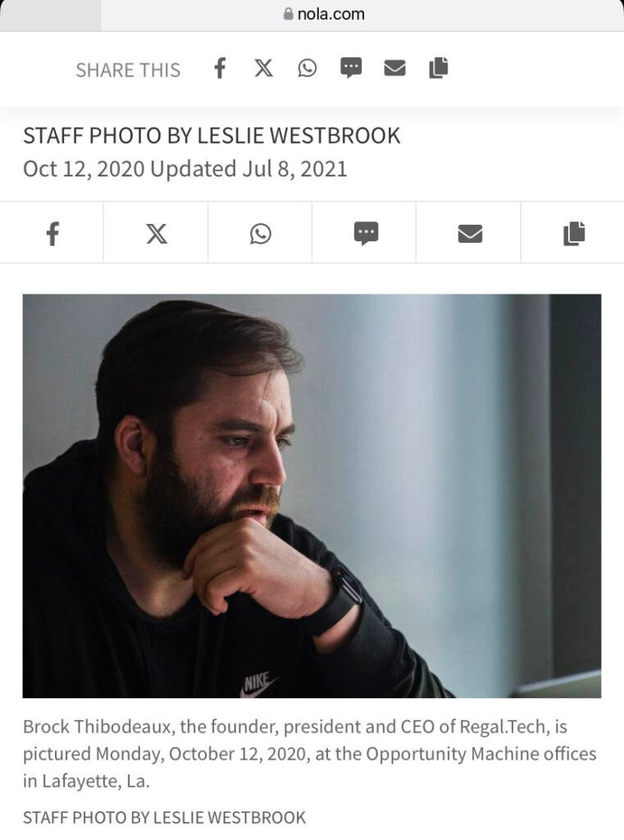Image resolution: width=624 pixels, height=840 pixels.
Task: Tap the lock icon beside nola.com
Action: [x=289, y=13]
